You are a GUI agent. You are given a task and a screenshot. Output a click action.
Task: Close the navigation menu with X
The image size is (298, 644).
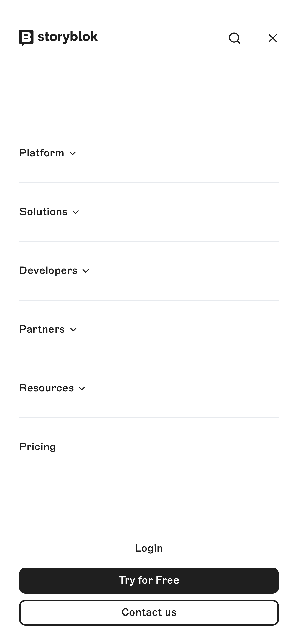(x=273, y=38)
